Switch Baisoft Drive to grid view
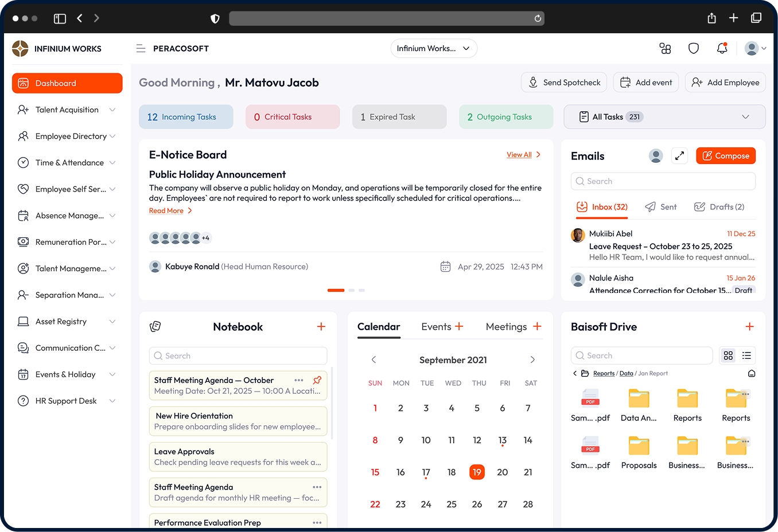 (x=728, y=355)
